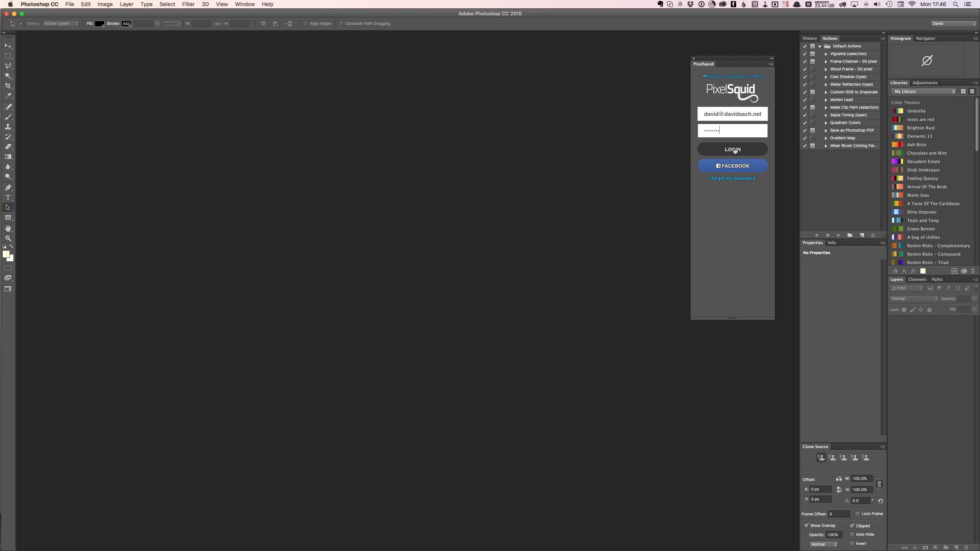
Task: Select the Pen tool
Action: coord(8,187)
